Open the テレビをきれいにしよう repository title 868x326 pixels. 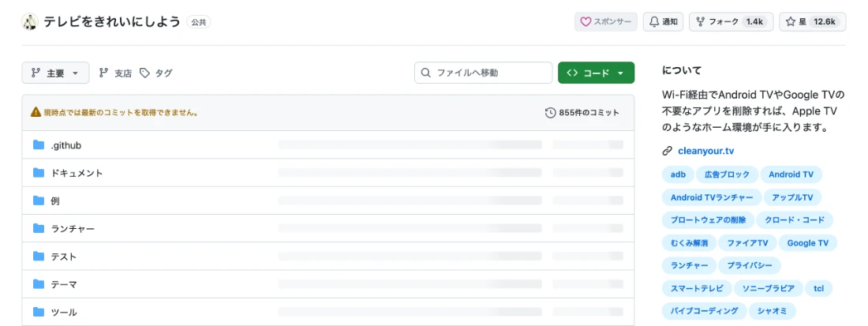[112, 21]
